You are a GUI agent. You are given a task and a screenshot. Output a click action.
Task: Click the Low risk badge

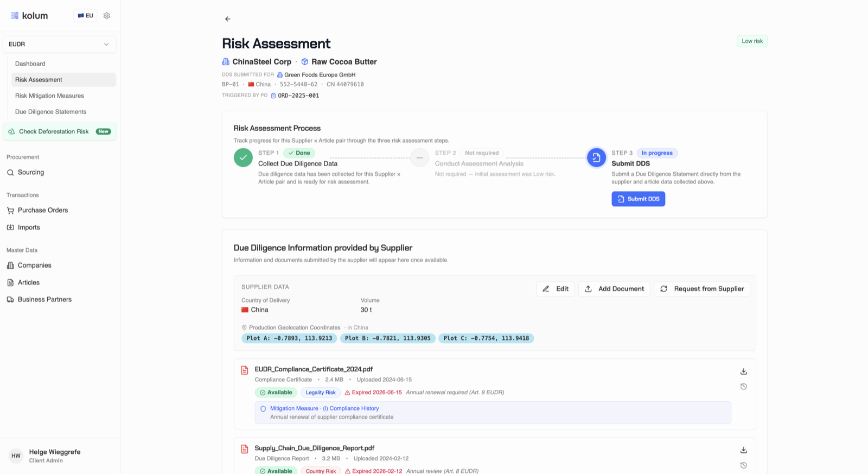pos(752,41)
